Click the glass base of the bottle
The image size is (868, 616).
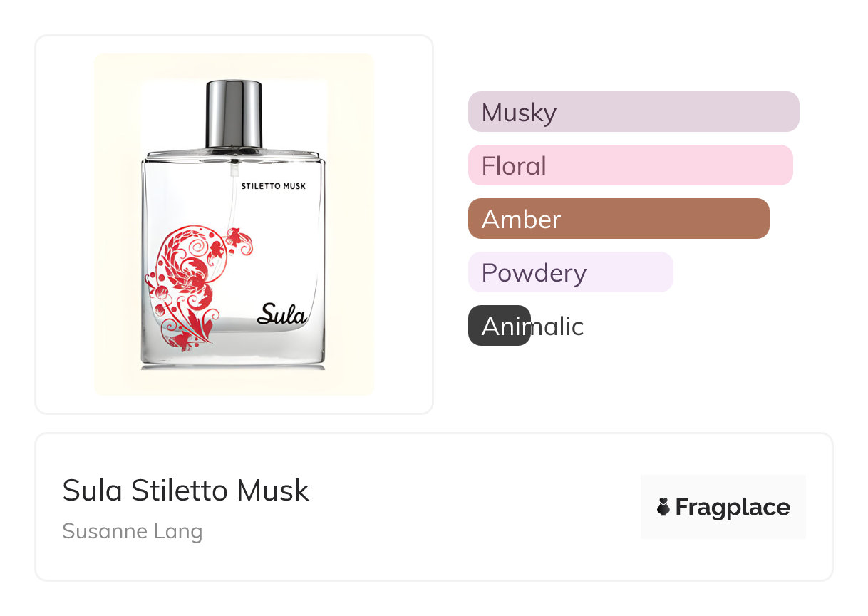233,353
